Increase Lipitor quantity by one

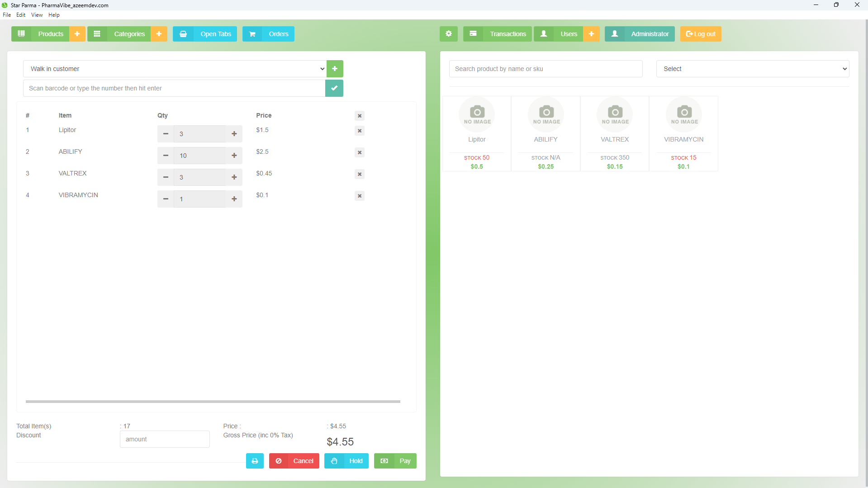(234, 134)
